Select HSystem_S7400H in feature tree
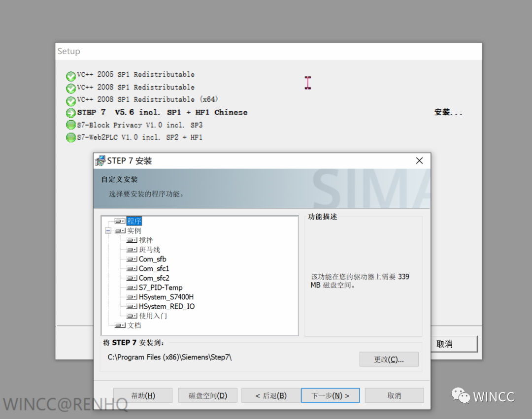This screenshot has height=419, width=532. (x=166, y=297)
